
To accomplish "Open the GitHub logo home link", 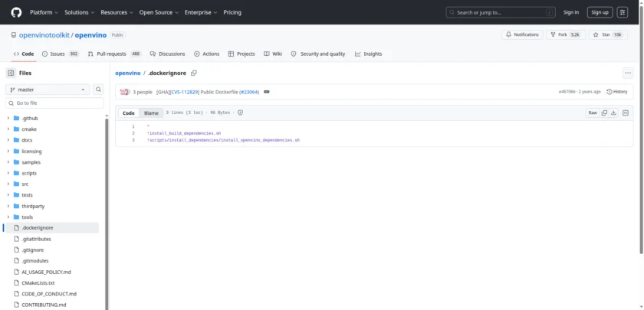I will tap(16, 12).
